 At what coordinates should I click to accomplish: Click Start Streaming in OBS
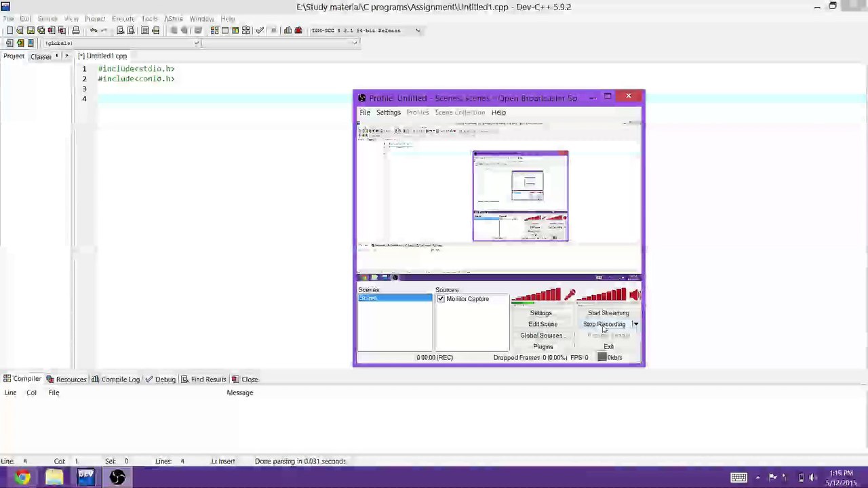(608, 313)
